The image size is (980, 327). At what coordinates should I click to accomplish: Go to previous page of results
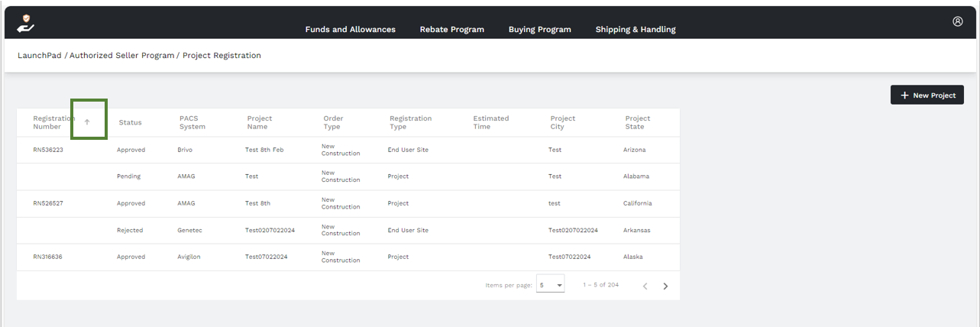(645, 286)
